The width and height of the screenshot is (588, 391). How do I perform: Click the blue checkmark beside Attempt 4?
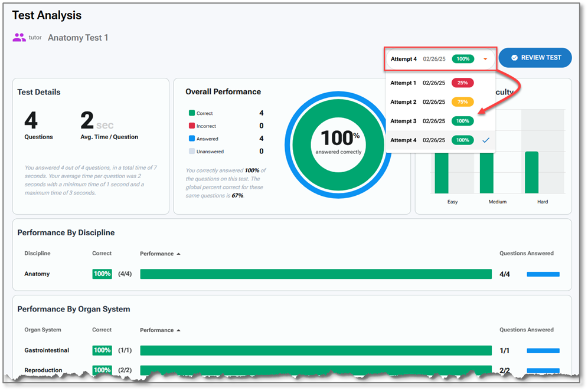(485, 140)
